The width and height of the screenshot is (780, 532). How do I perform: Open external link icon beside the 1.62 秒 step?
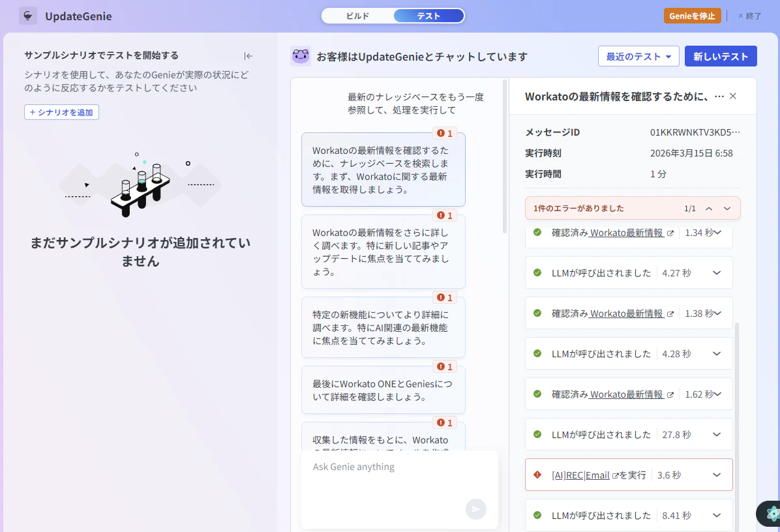[670, 395]
